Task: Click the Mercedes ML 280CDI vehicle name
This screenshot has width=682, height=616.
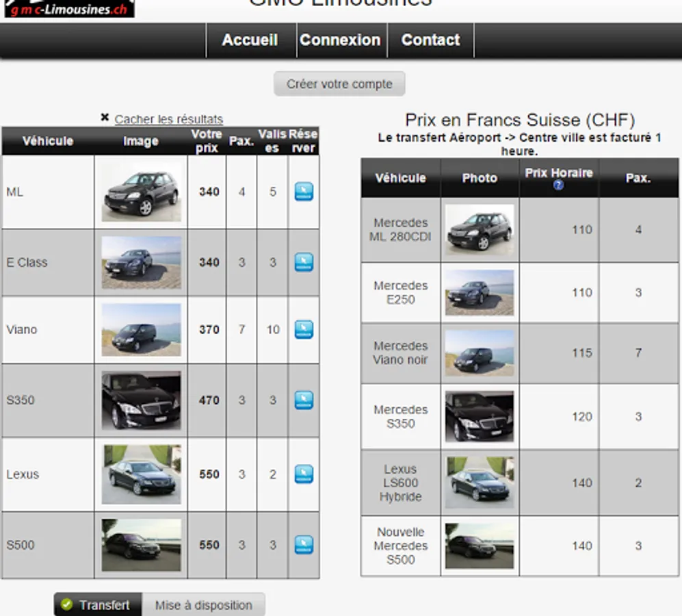Action: [x=401, y=230]
